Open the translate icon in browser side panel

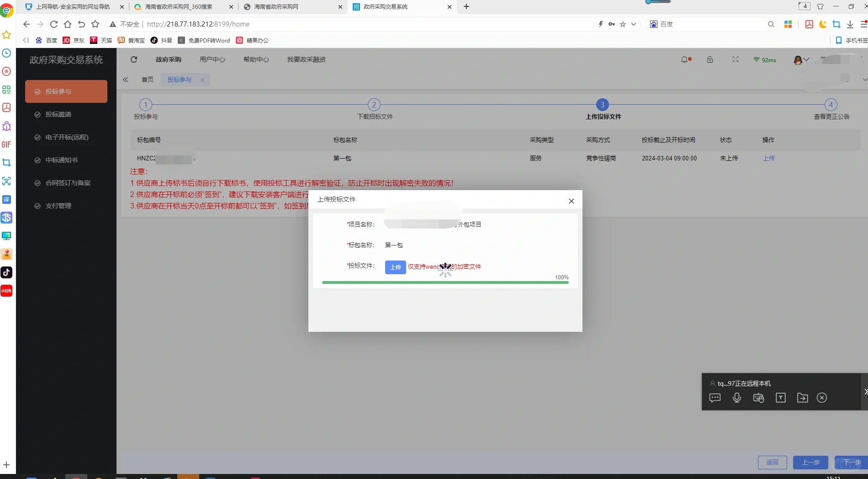(6, 199)
